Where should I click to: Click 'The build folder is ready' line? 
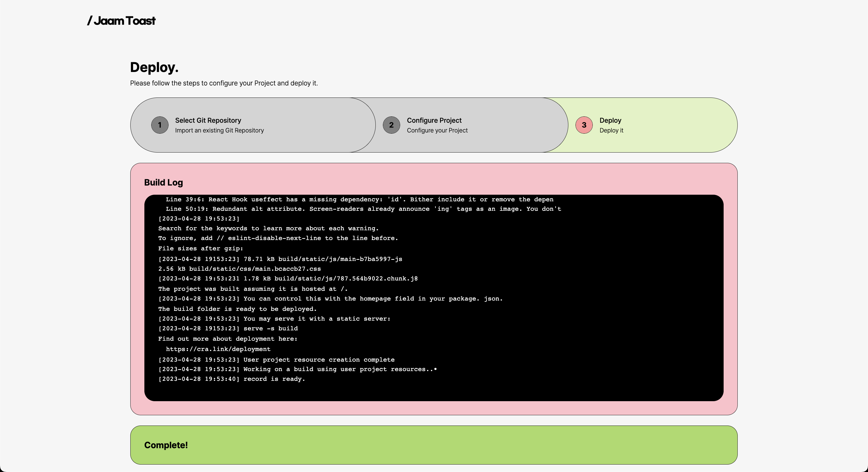coord(237,309)
